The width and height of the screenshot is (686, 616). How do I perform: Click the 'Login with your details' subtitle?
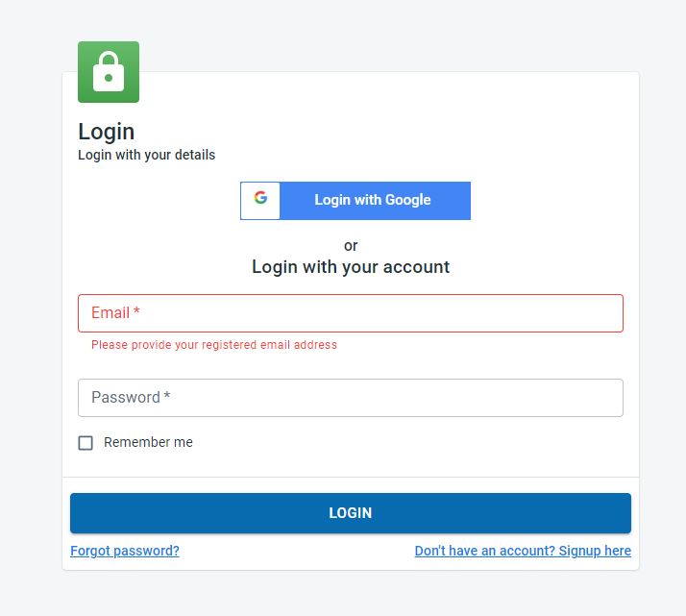pyautogui.click(x=146, y=155)
